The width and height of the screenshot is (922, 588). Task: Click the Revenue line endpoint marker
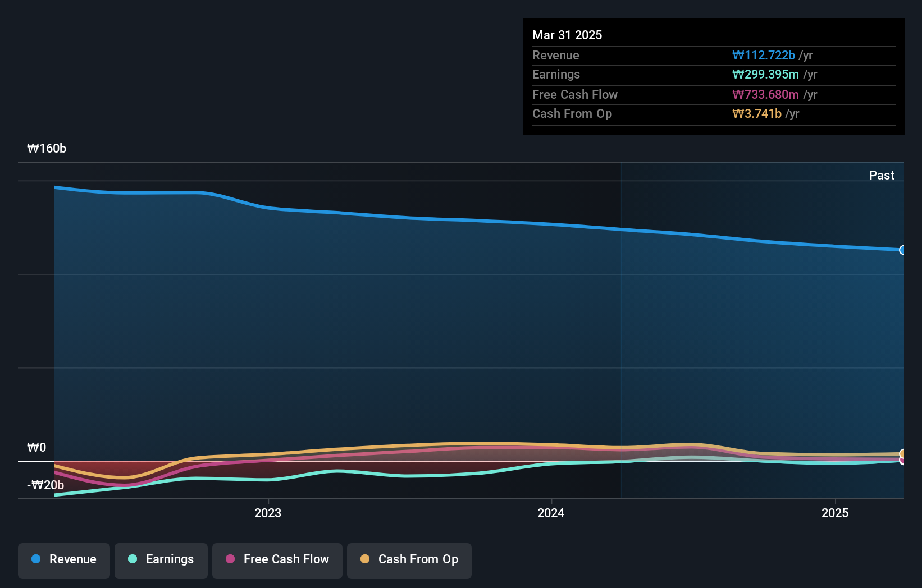click(x=902, y=250)
